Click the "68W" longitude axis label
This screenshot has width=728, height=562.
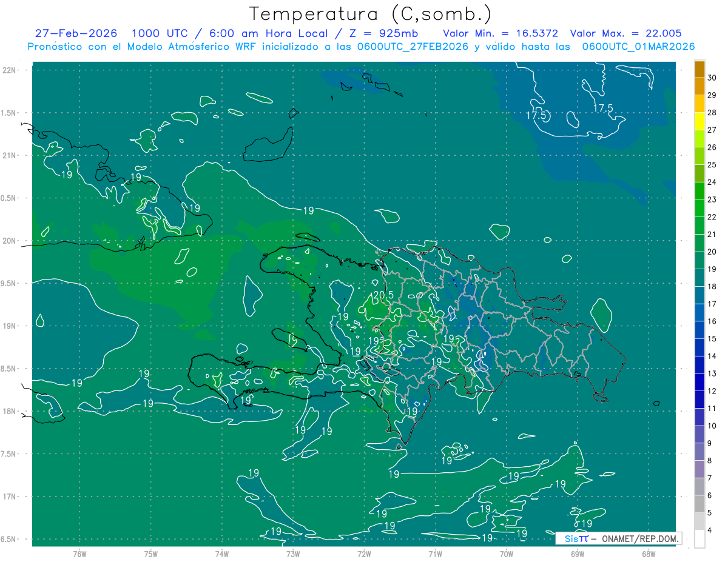pos(649,554)
